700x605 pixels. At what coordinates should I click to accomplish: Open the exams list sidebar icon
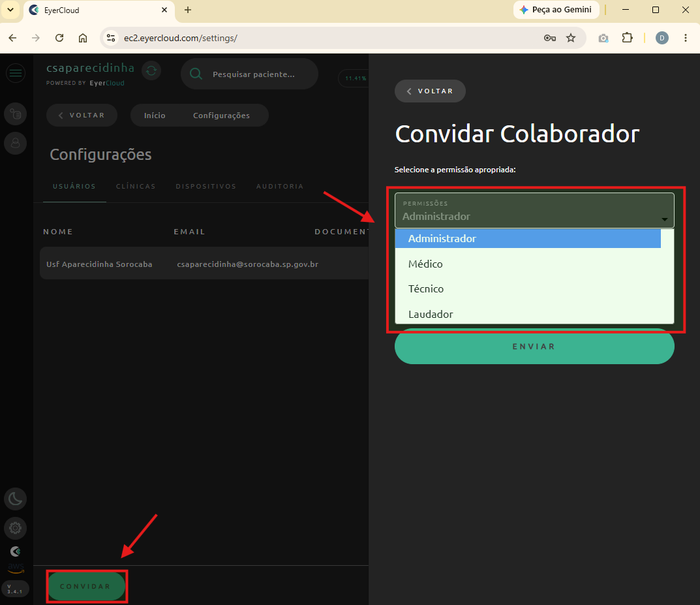point(16,114)
